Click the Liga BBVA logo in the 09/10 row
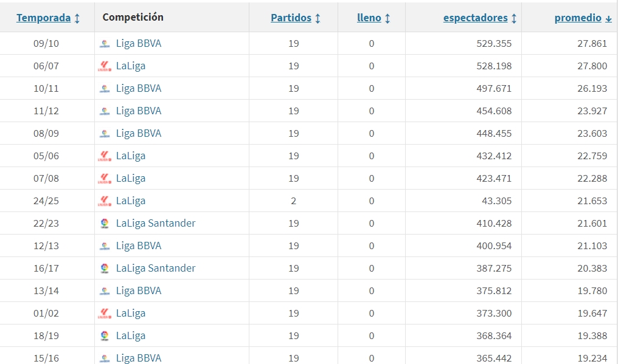Image resolution: width=618 pixels, height=364 pixels. click(x=105, y=44)
